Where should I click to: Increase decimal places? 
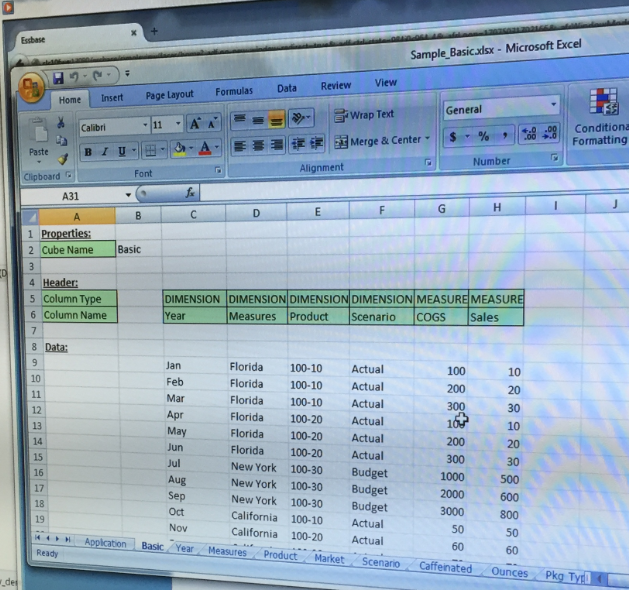coord(529,134)
